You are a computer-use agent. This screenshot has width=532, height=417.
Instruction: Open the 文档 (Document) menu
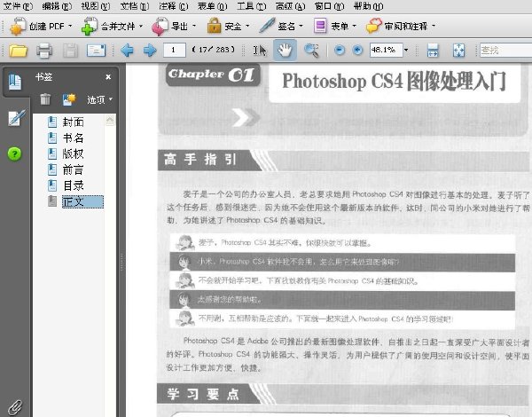click(135, 6)
